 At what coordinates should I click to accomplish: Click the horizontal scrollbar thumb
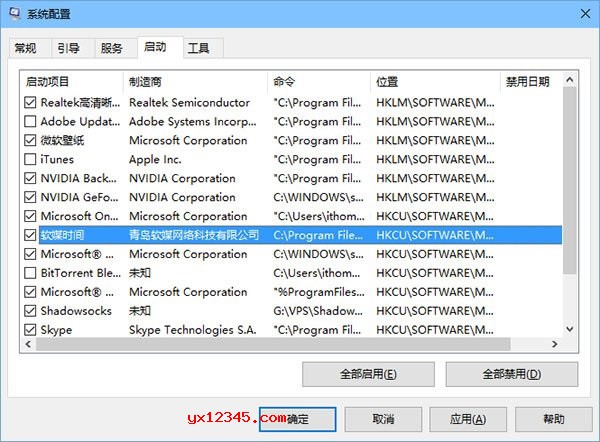click(x=273, y=344)
